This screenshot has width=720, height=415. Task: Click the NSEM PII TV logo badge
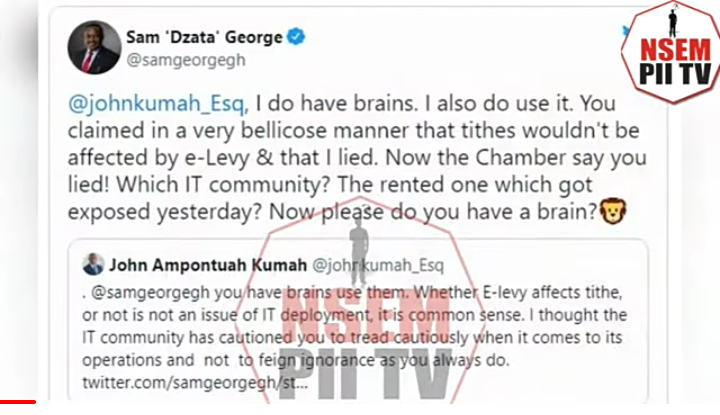[x=671, y=52]
